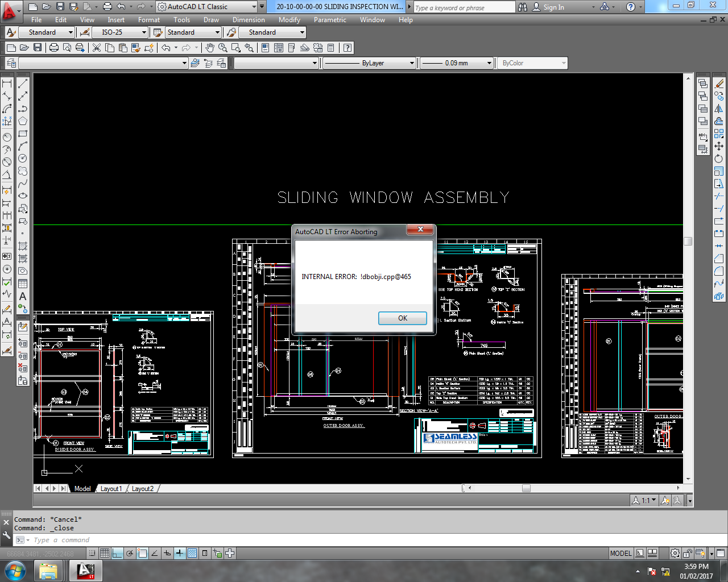The width and height of the screenshot is (728, 582).
Task: Toggle Polar Tracking in status bar
Action: tap(130, 553)
